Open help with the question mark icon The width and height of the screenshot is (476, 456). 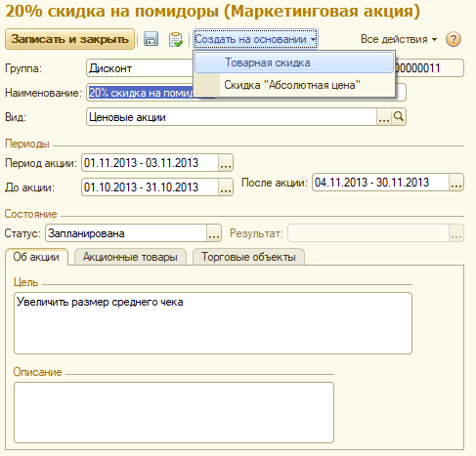coord(454,39)
